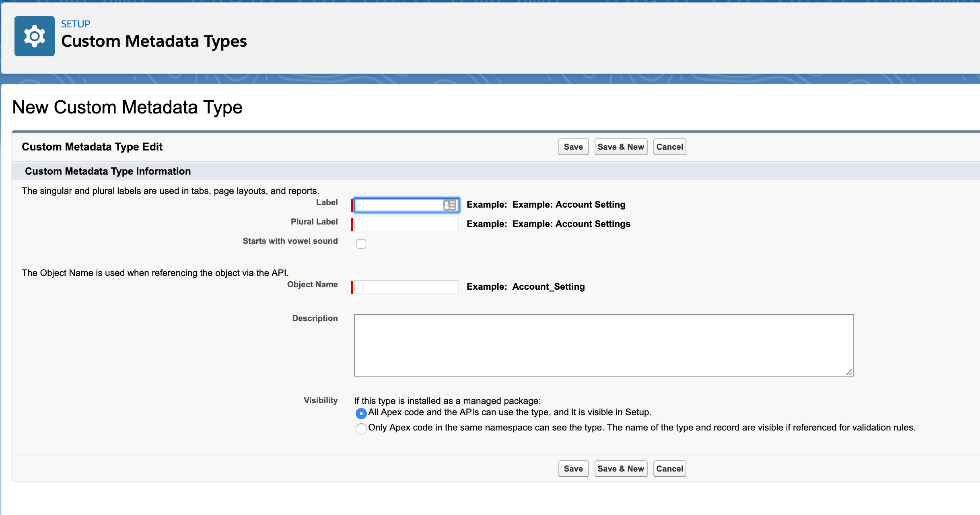Click the top Save & New button
This screenshot has width=980, height=515.
621,147
